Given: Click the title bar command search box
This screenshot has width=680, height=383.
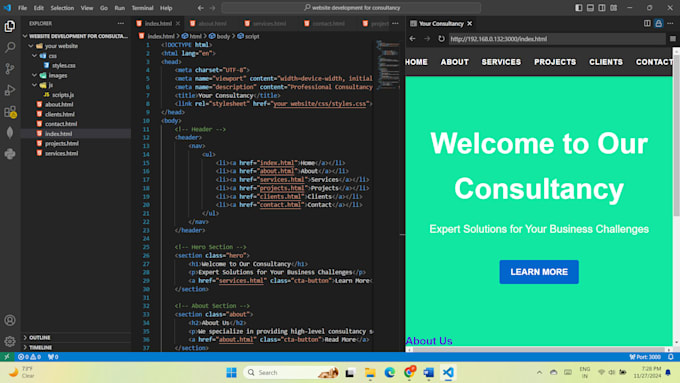Looking at the screenshot, I should [x=351, y=8].
